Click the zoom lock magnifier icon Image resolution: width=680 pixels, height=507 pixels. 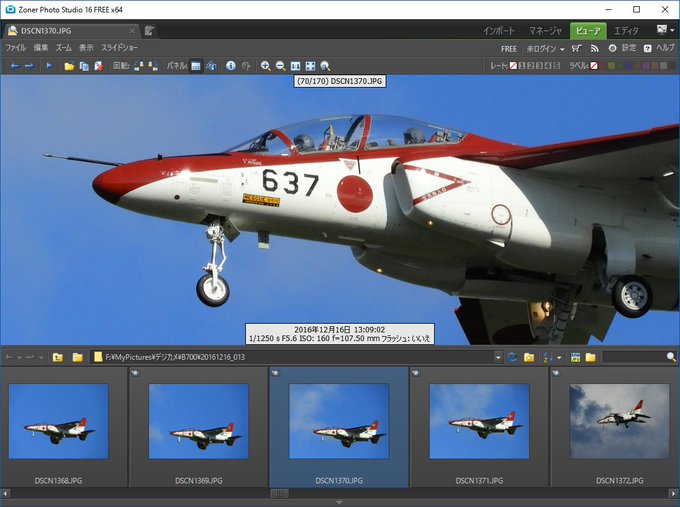pyautogui.click(x=325, y=66)
